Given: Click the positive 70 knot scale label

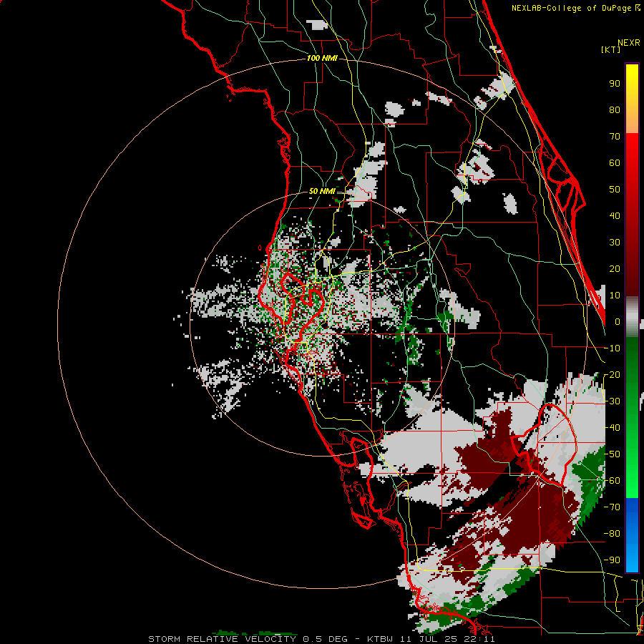Looking at the screenshot, I should (x=615, y=137).
